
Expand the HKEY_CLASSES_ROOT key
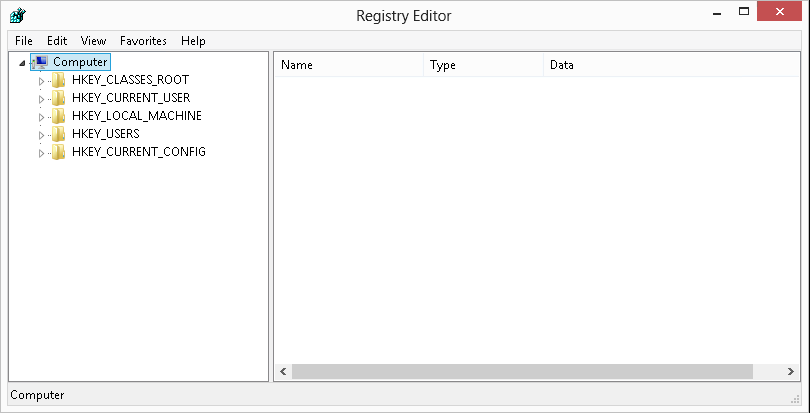coord(41,81)
